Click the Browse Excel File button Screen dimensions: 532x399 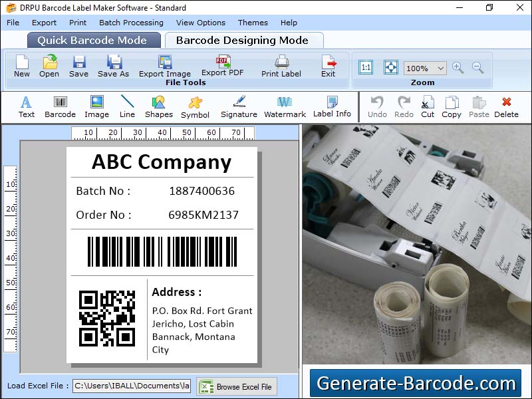[x=236, y=386]
